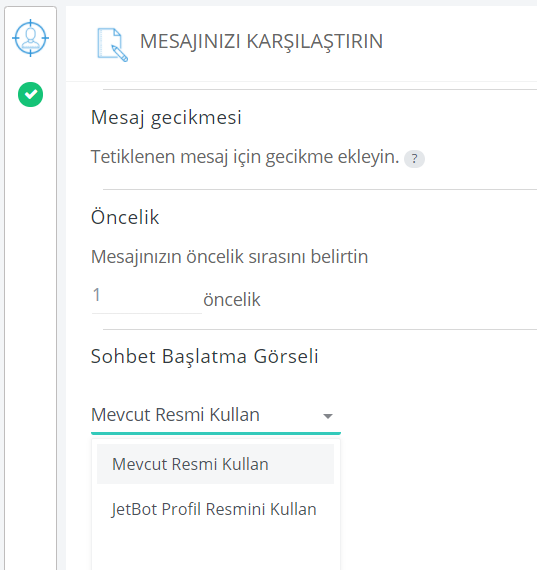Image resolution: width=537 pixels, height=570 pixels.
Task: Click the MESAJINIZI KARŞILAŞTIRIN page title
Action: pos(261,41)
